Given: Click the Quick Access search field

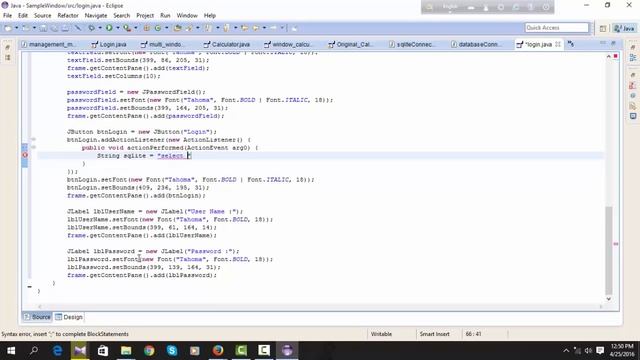Looking at the screenshot, I should 557,27.
